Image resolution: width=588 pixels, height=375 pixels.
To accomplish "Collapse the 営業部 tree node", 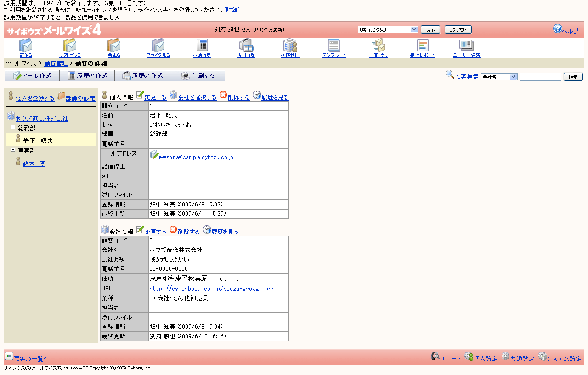I will pos(13,150).
